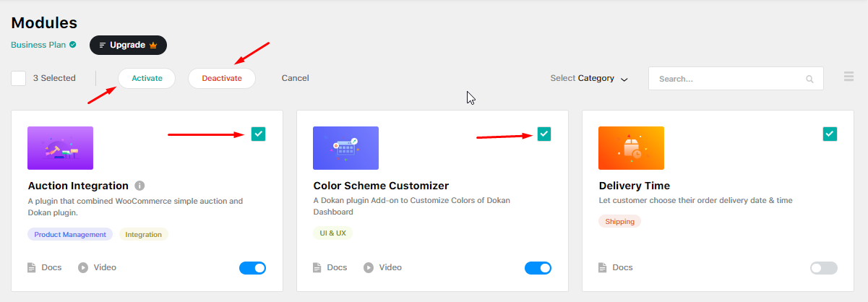The width and height of the screenshot is (868, 302).
Task: Open Docs link for Auction Integration
Action: point(52,267)
